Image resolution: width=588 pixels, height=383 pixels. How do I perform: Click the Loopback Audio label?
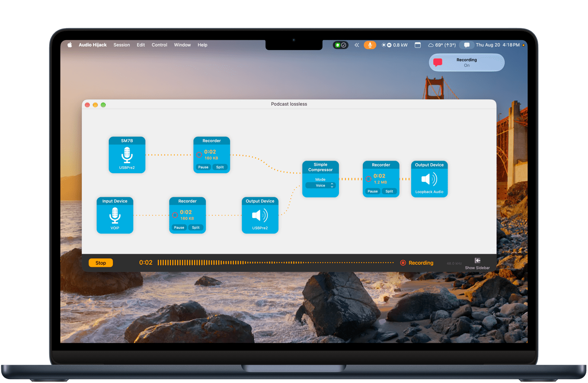(x=429, y=192)
